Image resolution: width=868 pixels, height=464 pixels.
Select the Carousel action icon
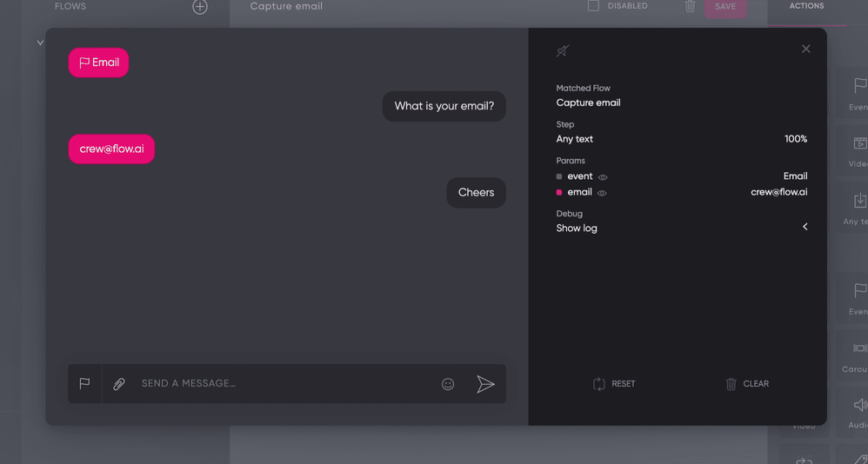[859, 348]
